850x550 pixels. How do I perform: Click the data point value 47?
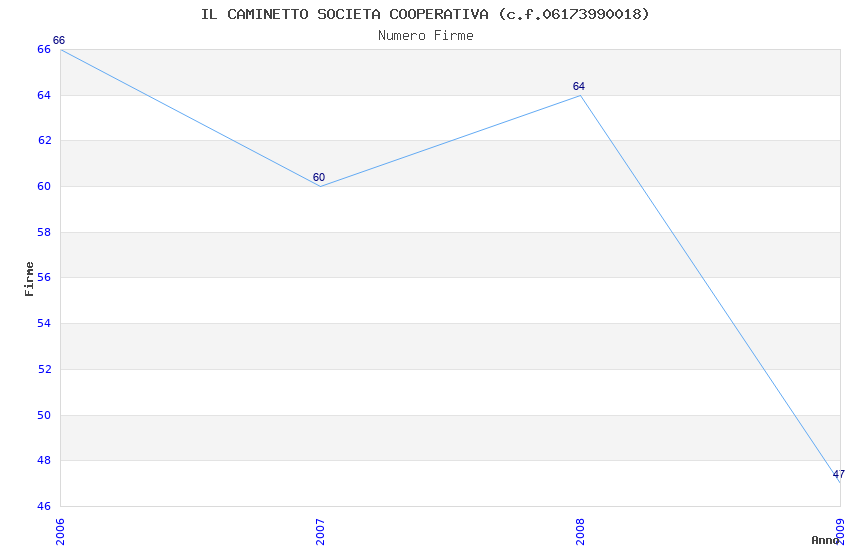point(839,474)
